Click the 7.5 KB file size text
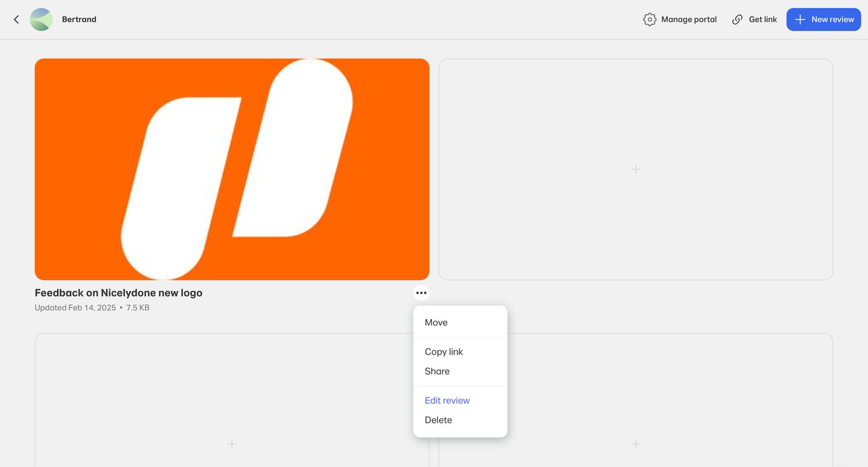868x467 pixels. tap(138, 308)
